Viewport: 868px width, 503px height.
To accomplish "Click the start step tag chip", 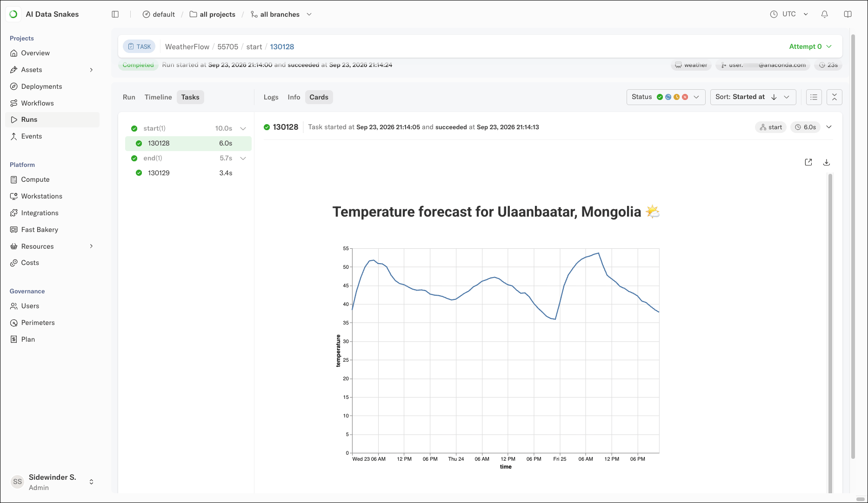I will click(x=771, y=127).
